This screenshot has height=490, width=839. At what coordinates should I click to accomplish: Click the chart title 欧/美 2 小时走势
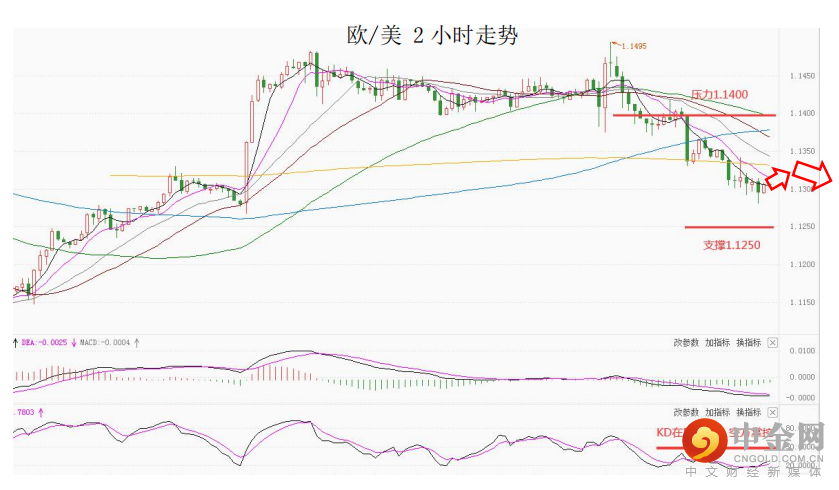click(x=432, y=36)
